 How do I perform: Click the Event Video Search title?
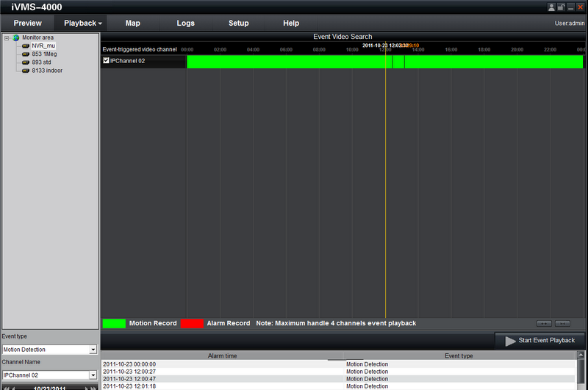pyautogui.click(x=343, y=37)
